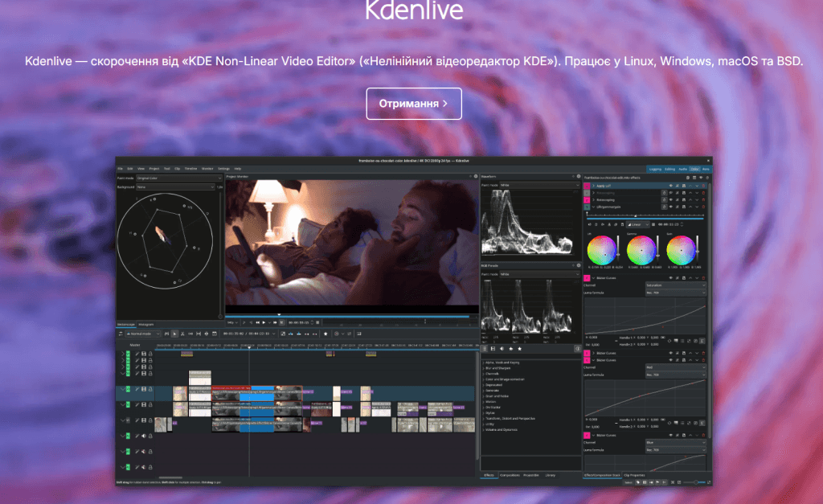823x504 pixels.
Task: Open the Settings menu in Kdenlive
Action: click(223, 169)
